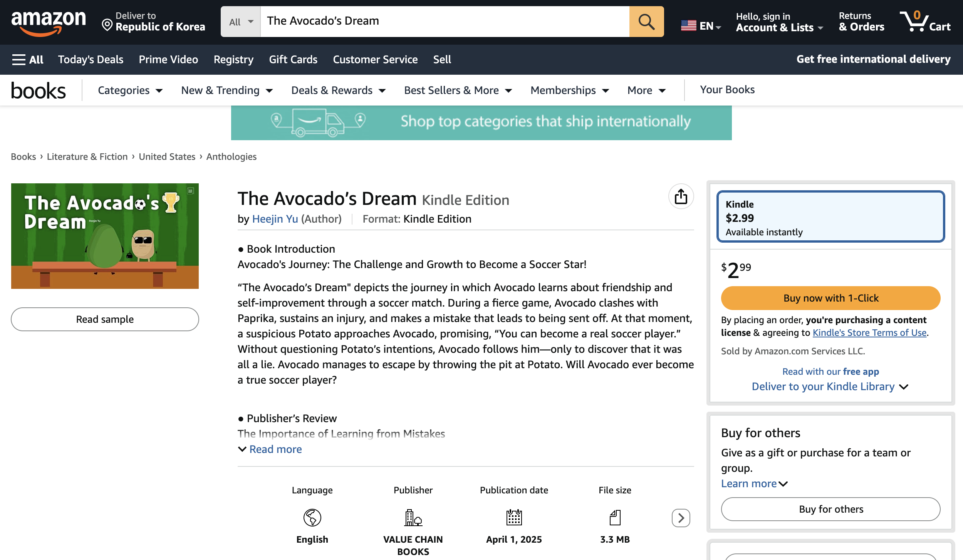The image size is (963, 560).
Task: Click the Buy for others button
Action: (x=830, y=509)
